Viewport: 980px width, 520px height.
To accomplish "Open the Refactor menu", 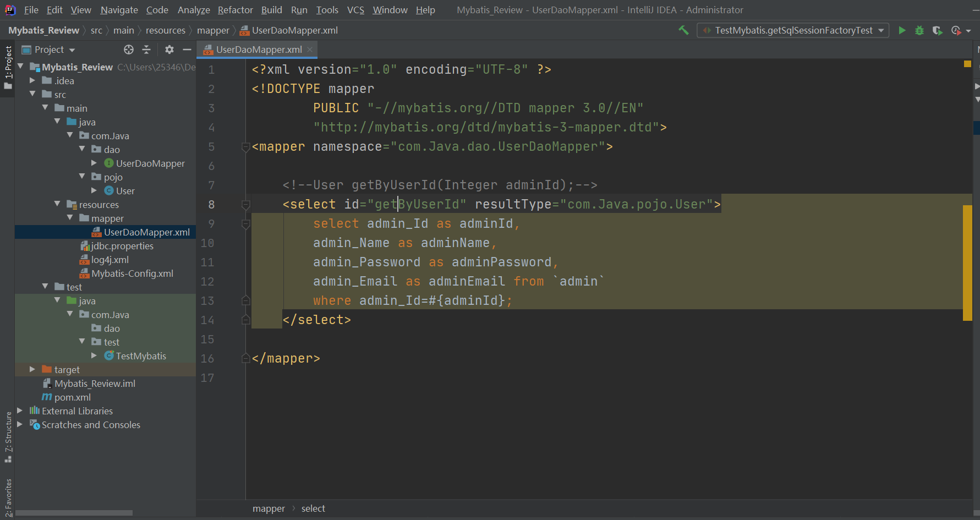I will click(235, 10).
